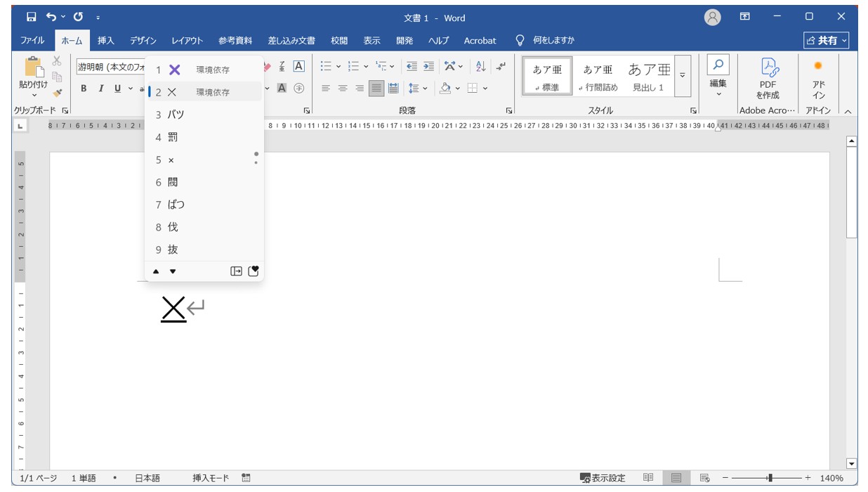868x492 pixels.
Task: Click the IME expand candidate table icon
Action: coord(236,271)
